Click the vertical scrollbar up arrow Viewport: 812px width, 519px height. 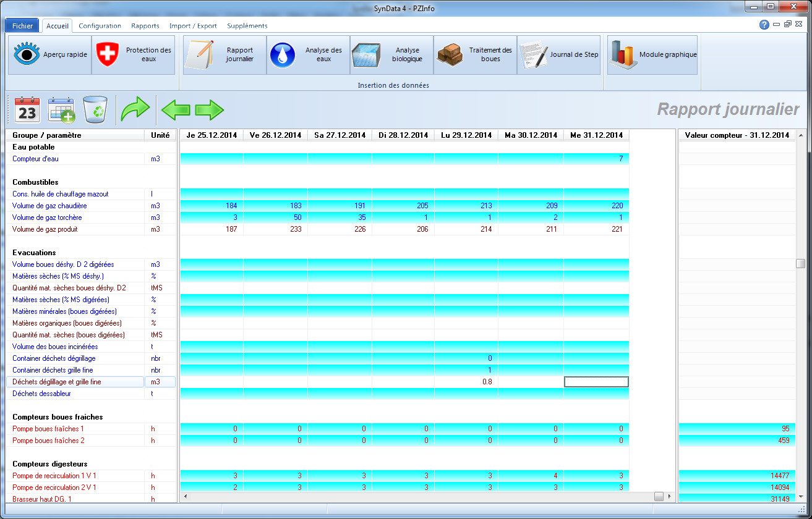801,135
